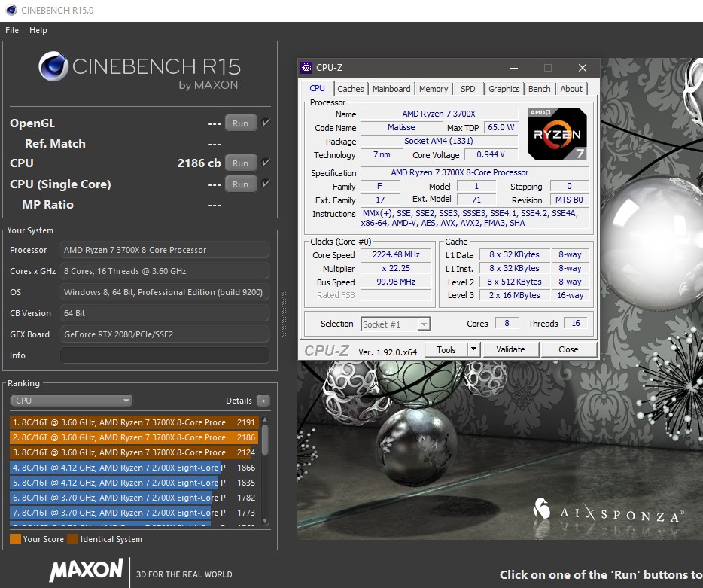The width and height of the screenshot is (703, 588).
Task: Switch to the Bench tab in CPU-Z
Action: pos(540,89)
